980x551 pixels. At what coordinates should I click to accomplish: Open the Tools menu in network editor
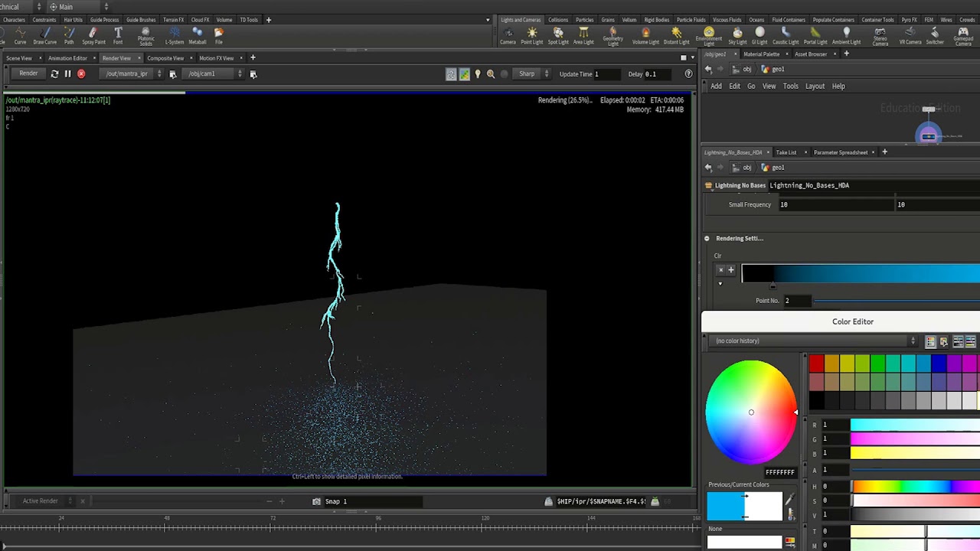pos(790,86)
